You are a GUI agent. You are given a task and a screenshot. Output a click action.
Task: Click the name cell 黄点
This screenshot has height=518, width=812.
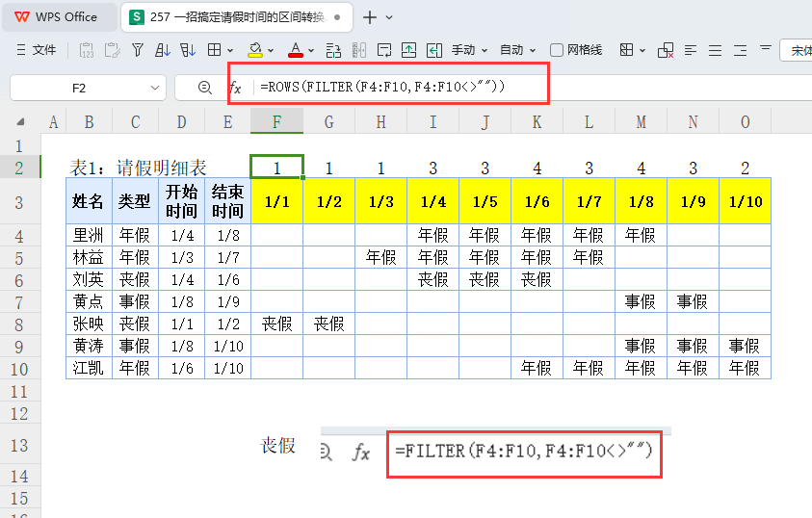click(x=89, y=301)
